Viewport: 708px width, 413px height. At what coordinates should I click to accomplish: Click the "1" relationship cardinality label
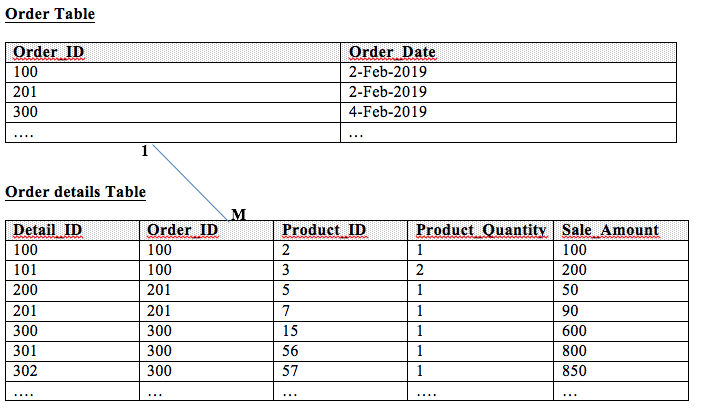[x=145, y=151]
